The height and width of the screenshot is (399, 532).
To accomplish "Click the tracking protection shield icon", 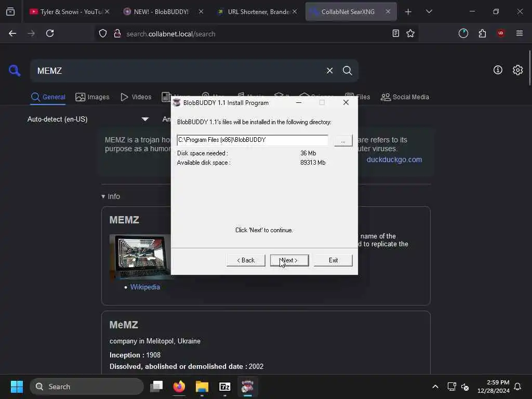I will [x=103, y=34].
